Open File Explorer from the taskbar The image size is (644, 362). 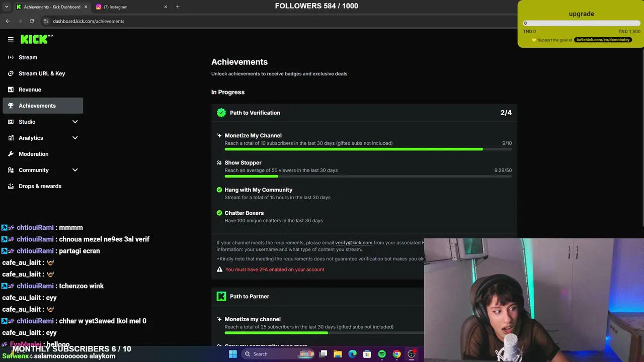click(338, 354)
